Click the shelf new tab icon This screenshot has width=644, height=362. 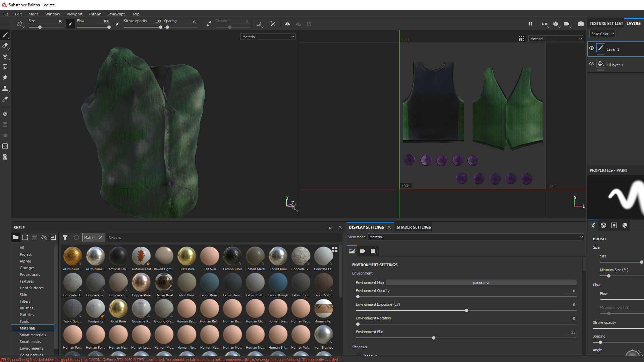(x=25, y=237)
